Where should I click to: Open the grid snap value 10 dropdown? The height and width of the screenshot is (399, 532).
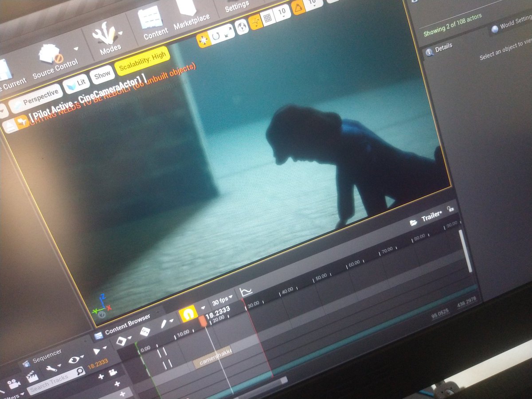coord(282,13)
